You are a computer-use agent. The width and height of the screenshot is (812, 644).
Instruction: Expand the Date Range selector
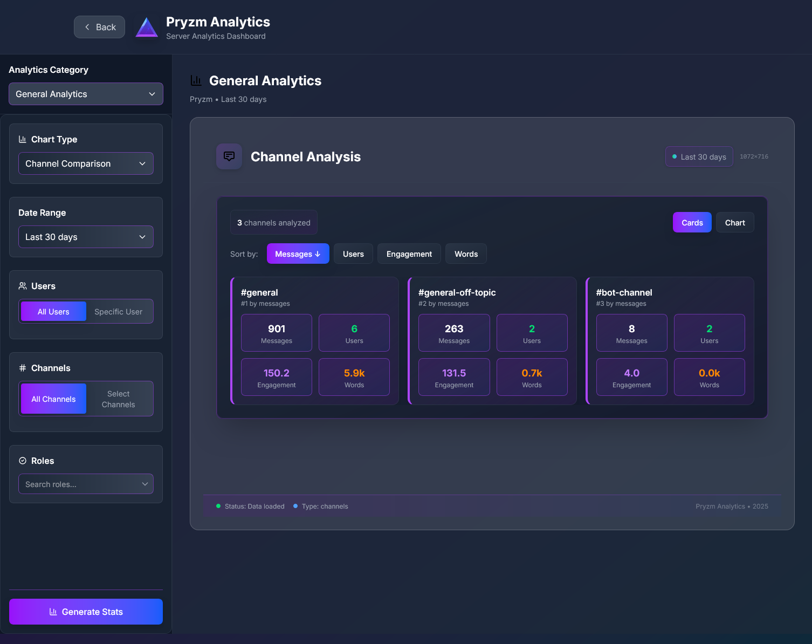[86, 237]
